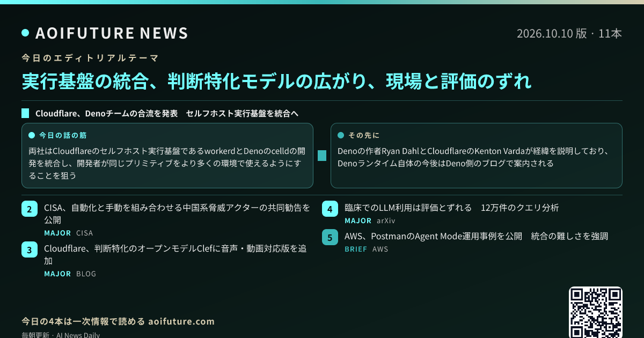The height and width of the screenshot is (338, 644).
Task: Click the teal square between the two cards
Action: (322, 156)
